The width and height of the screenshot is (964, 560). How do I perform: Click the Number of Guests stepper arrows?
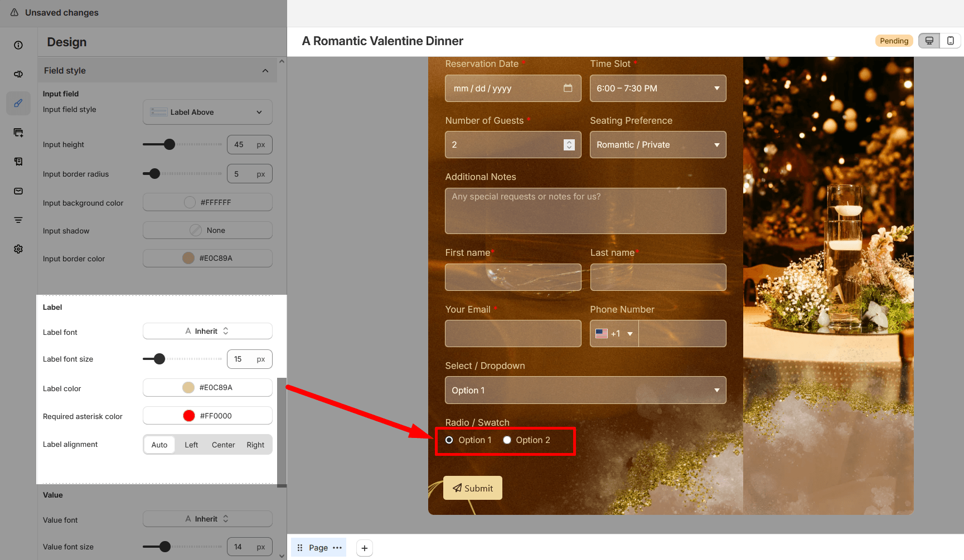pos(569,145)
